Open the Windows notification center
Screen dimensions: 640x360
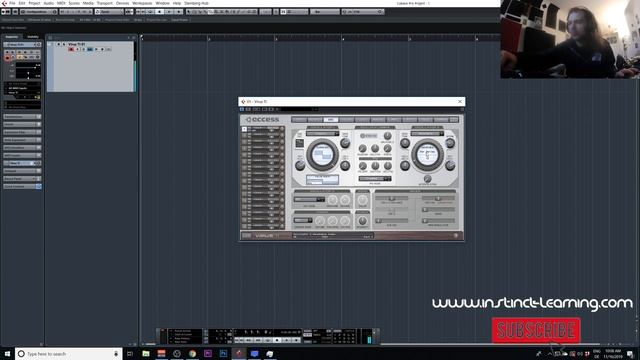[630, 353]
